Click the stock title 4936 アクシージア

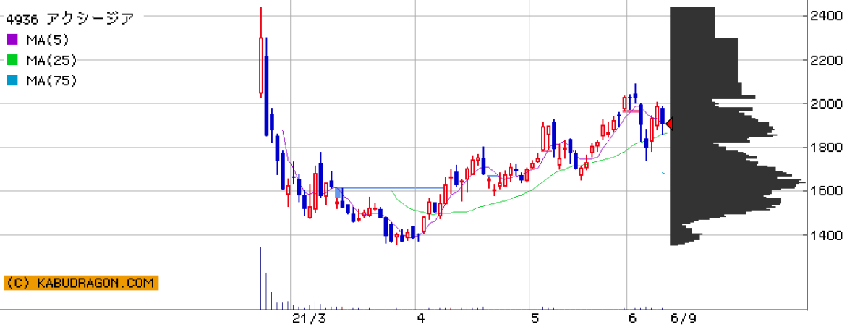click(70, 20)
